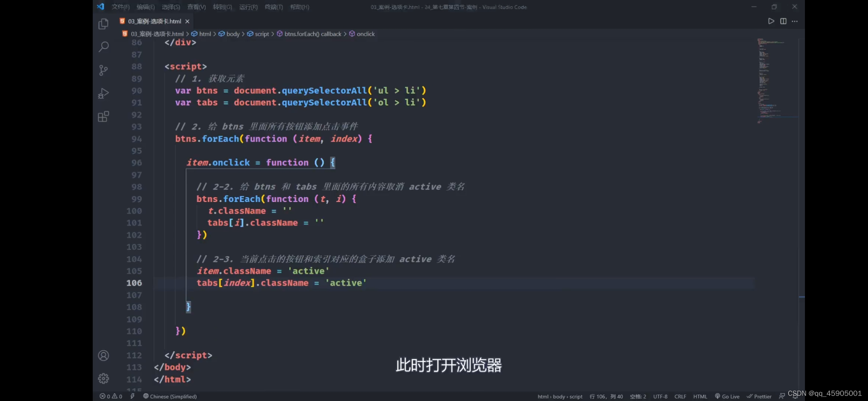The width and height of the screenshot is (868, 401).
Task: Open the 文件(F) menu
Action: 120,7
